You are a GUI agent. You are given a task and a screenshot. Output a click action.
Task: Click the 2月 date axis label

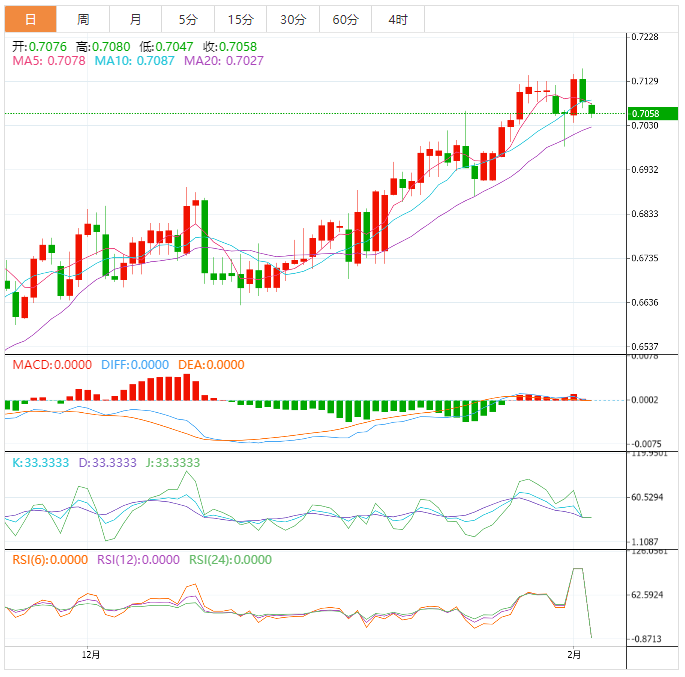pyautogui.click(x=573, y=654)
